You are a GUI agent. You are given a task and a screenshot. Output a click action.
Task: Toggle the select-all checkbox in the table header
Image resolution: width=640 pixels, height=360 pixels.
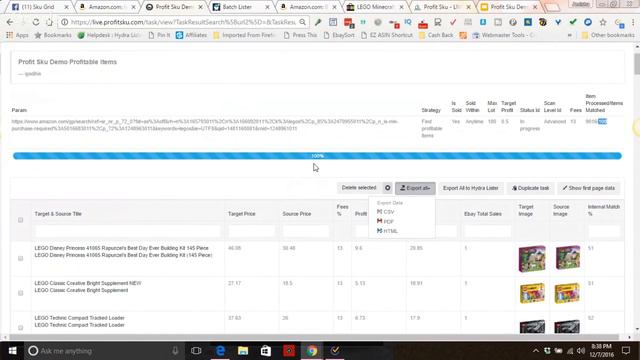20,220
